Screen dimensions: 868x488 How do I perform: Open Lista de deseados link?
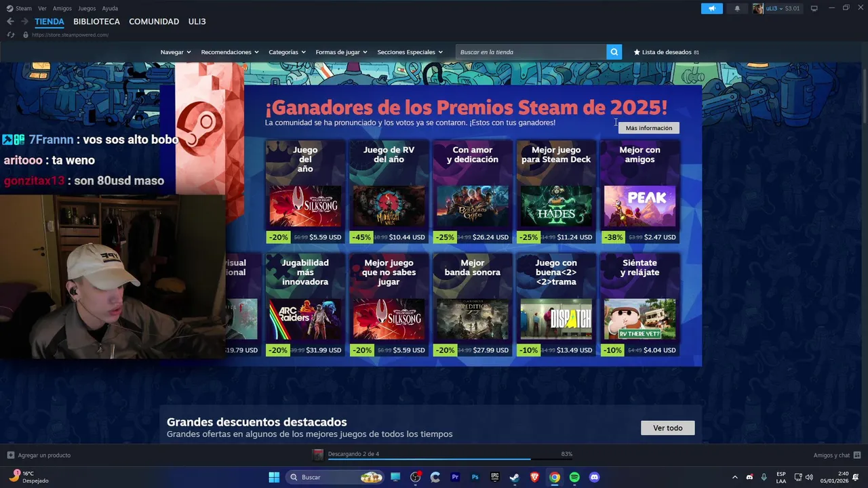coord(667,52)
